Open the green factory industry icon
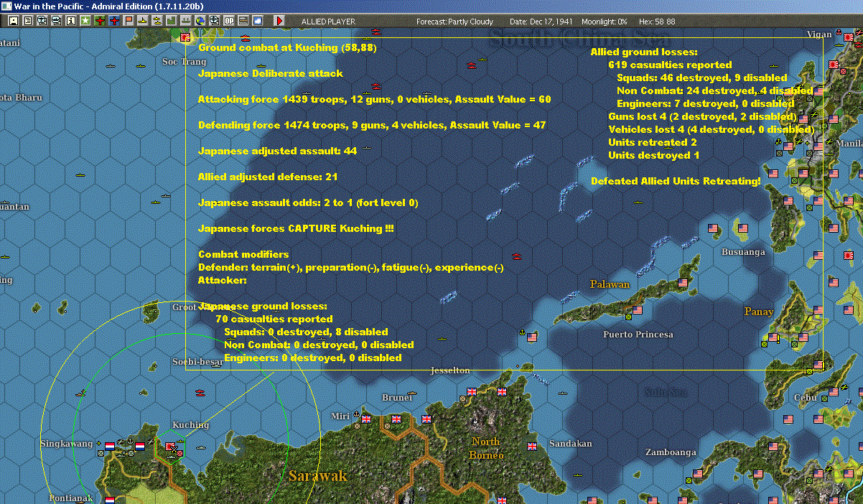The image size is (863, 504). point(172,21)
